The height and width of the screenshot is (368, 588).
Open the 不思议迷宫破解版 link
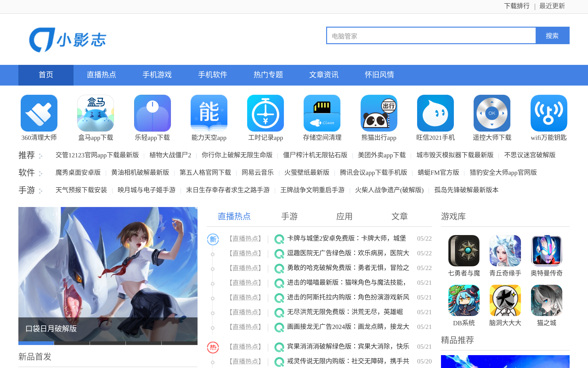coord(530,155)
